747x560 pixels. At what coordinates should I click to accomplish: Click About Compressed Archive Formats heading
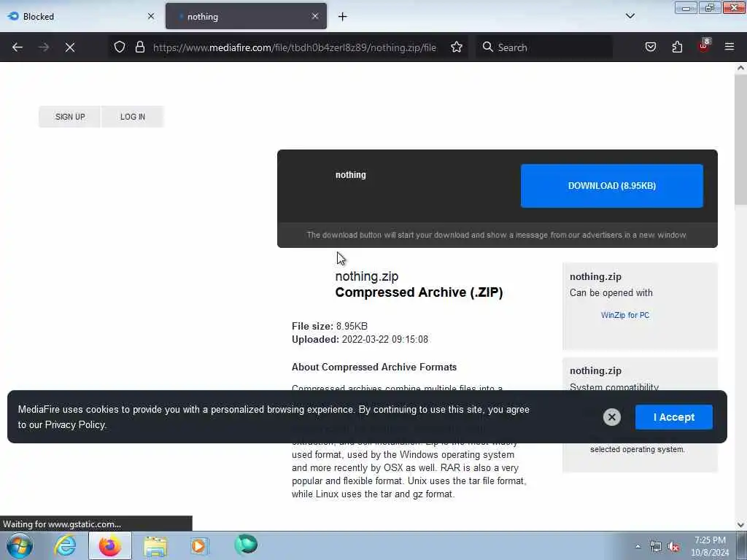pos(374,367)
